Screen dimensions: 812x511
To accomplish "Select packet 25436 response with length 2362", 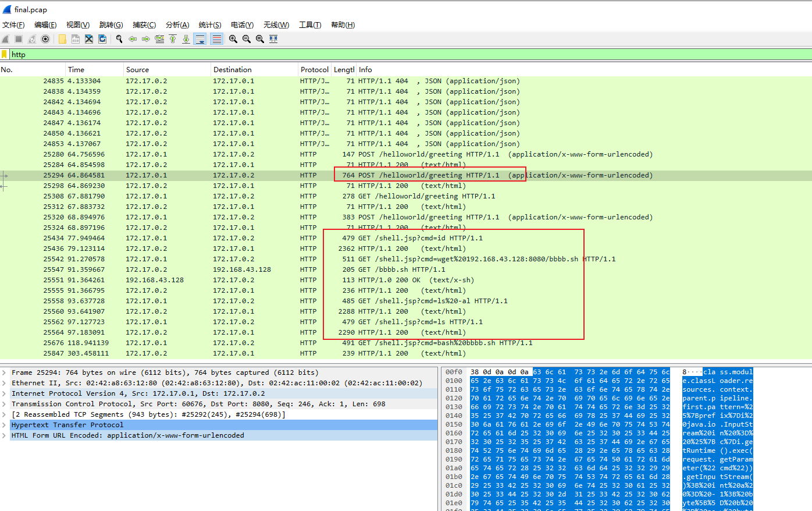I will 406,249.
